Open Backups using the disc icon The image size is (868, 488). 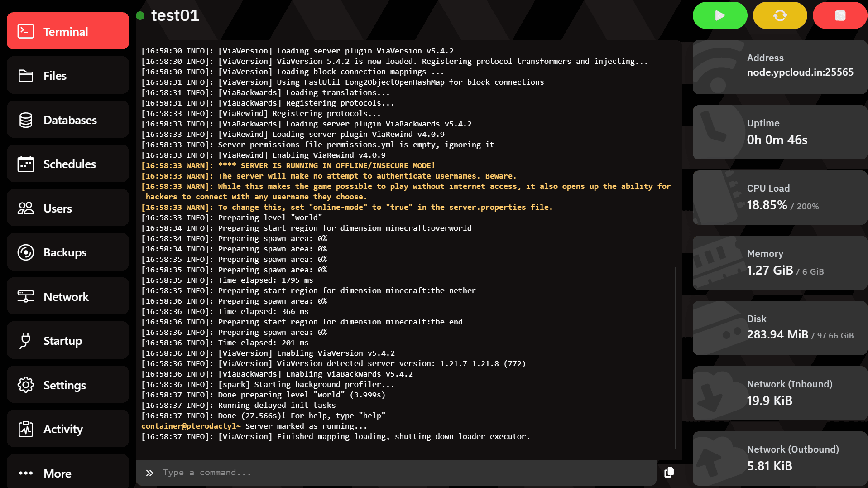(26, 252)
